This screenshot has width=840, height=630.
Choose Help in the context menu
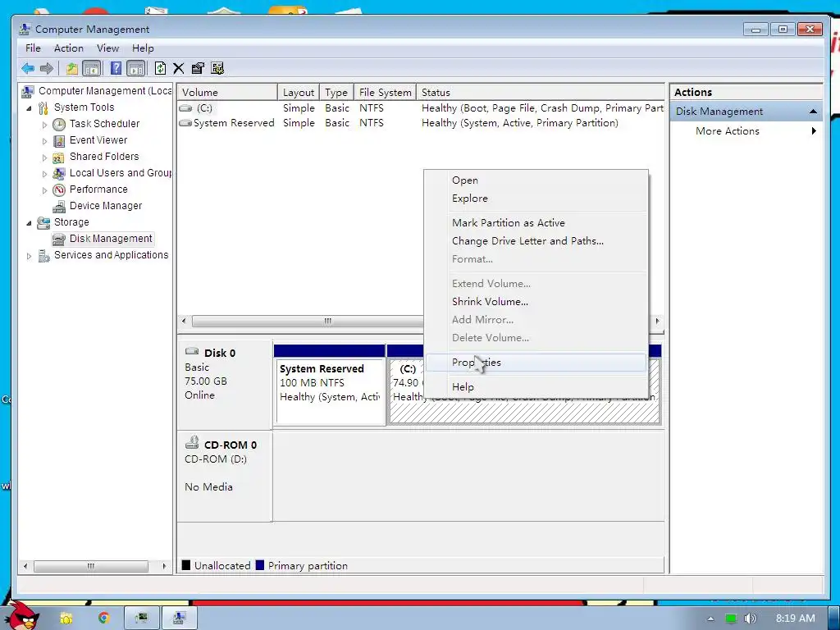tap(536, 387)
